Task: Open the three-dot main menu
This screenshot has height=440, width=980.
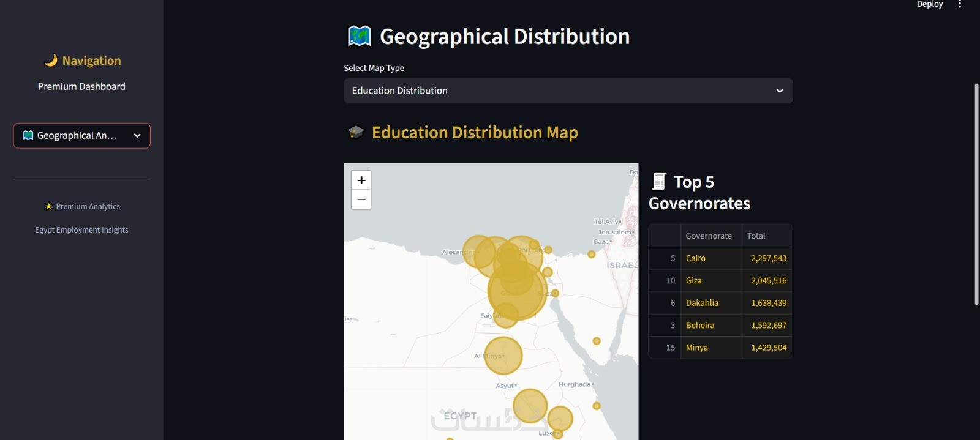Action: [960, 4]
